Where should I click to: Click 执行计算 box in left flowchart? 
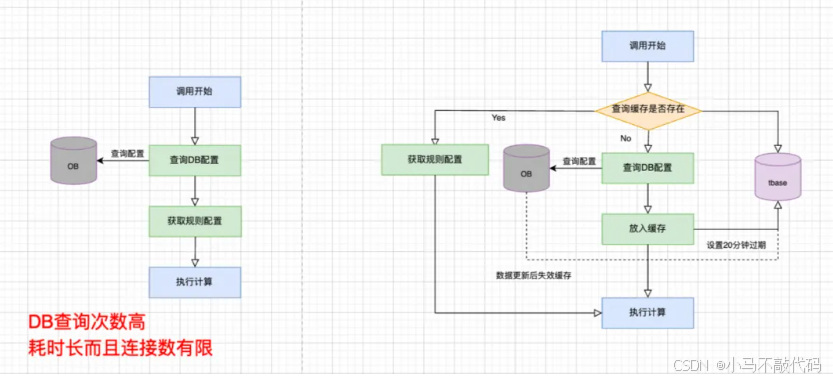click(x=195, y=282)
